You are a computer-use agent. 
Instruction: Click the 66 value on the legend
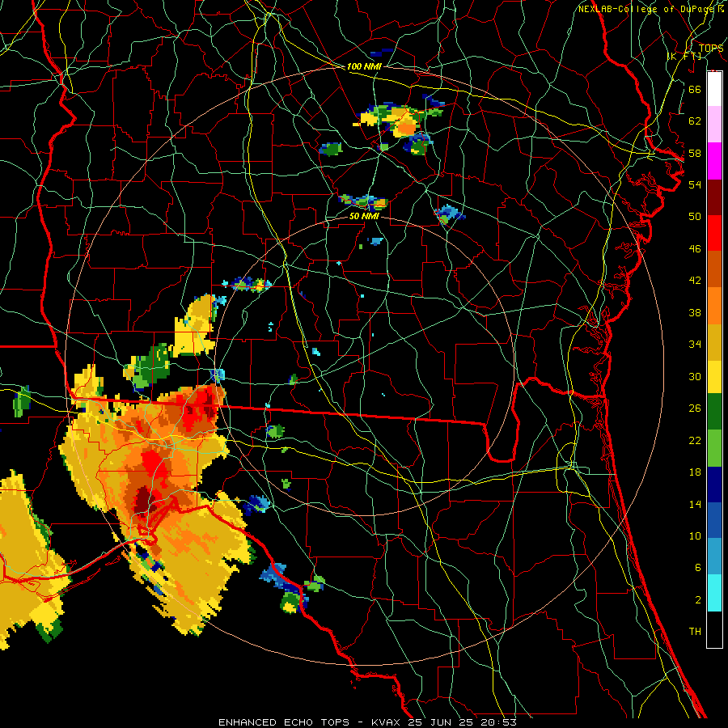click(x=695, y=89)
